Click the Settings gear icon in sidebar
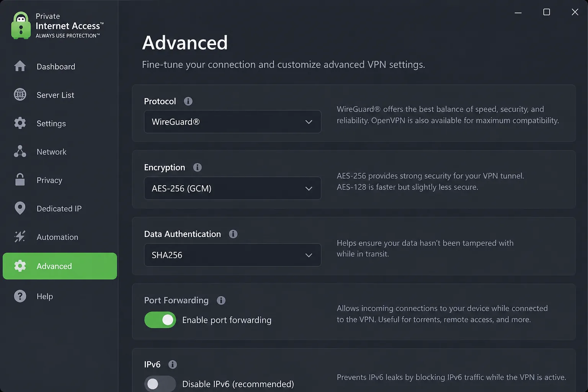The image size is (588, 392). [20, 123]
